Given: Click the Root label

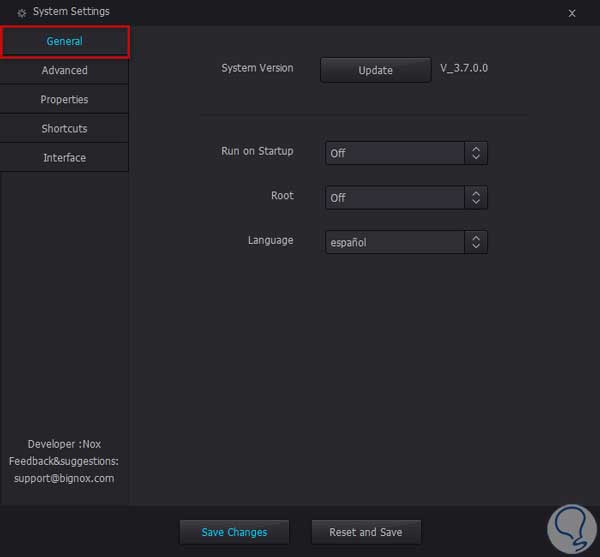Looking at the screenshot, I should click(282, 195).
